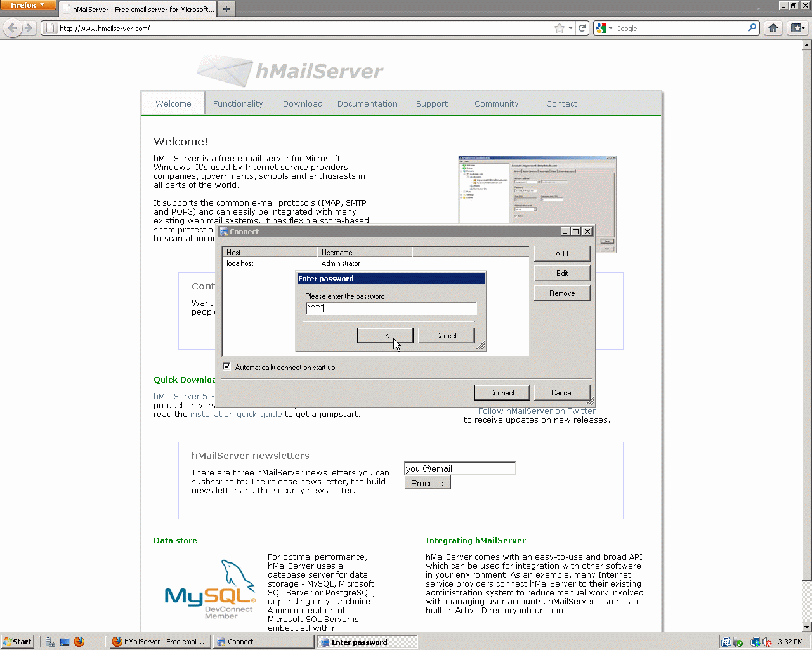This screenshot has height=650, width=812.
Task: Click the Connect button in Connect dialog
Action: [x=502, y=392]
